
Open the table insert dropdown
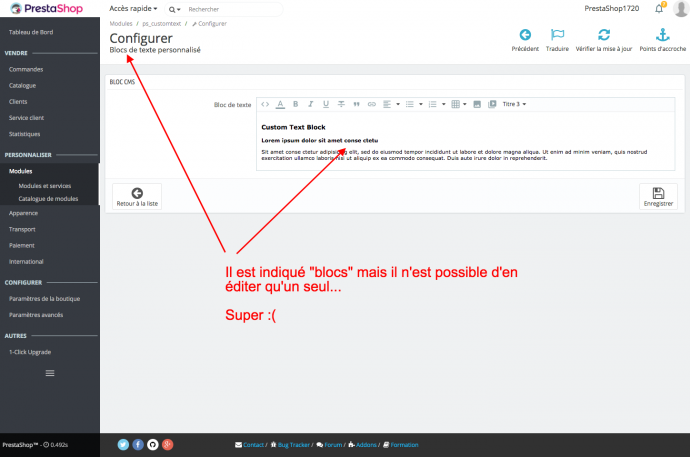(x=459, y=104)
